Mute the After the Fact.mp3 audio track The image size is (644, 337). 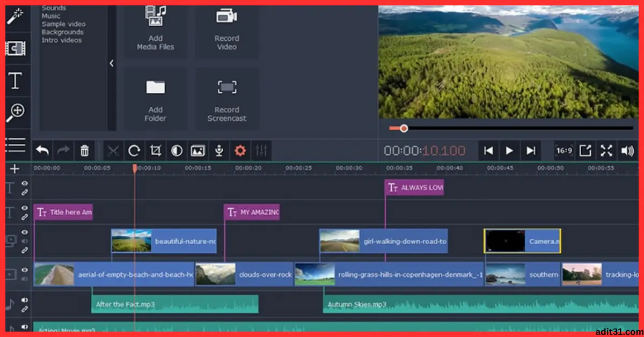pyautogui.click(x=25, y=300)
